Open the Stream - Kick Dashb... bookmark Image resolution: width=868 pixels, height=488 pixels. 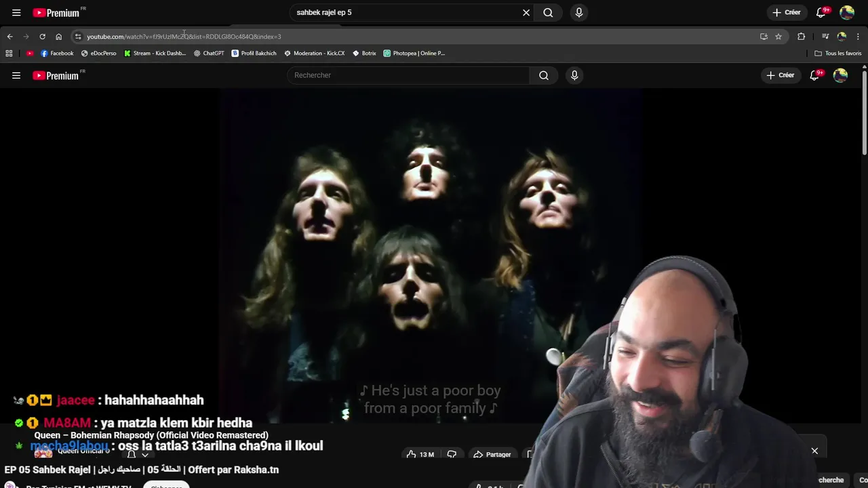(x=155, y=53)
